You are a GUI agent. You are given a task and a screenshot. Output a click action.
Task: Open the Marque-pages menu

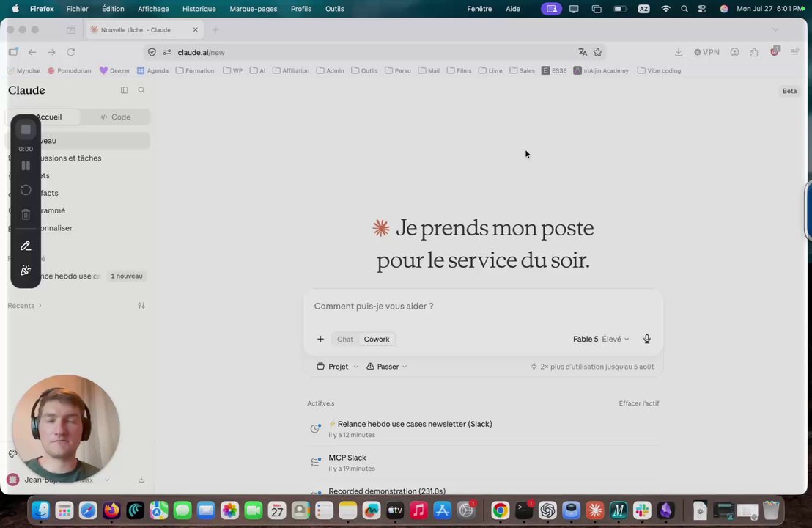[254, 9]
